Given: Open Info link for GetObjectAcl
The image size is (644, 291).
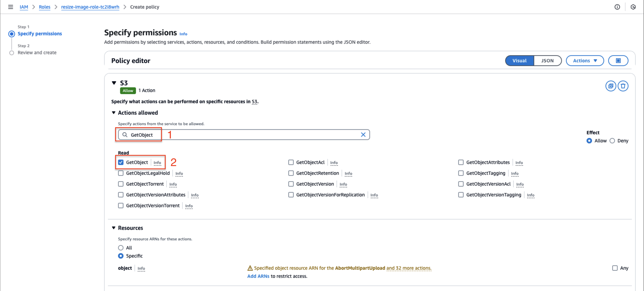Looking at the screenshot, I should pos(334,162).
